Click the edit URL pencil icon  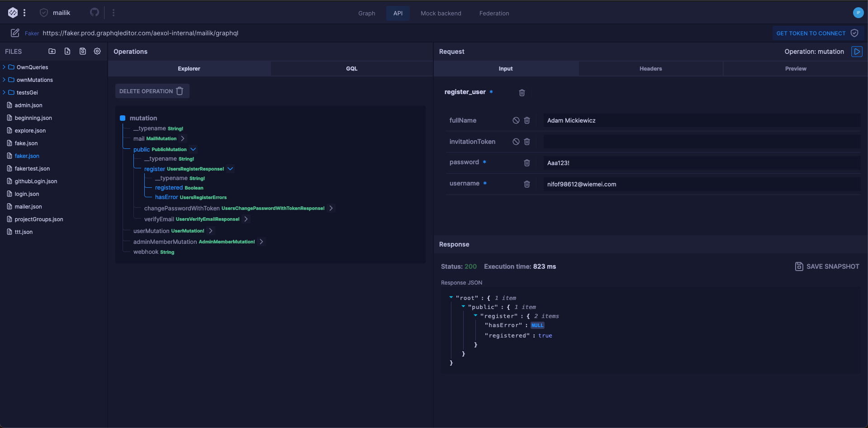click(15, 33)
